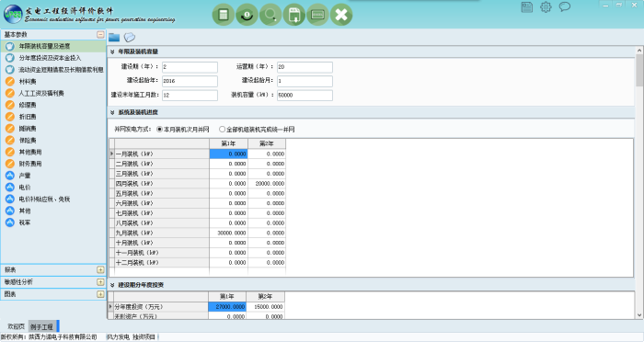
Task: Click orange icon beside 人工工资及福利费
Action: point(10,93)
